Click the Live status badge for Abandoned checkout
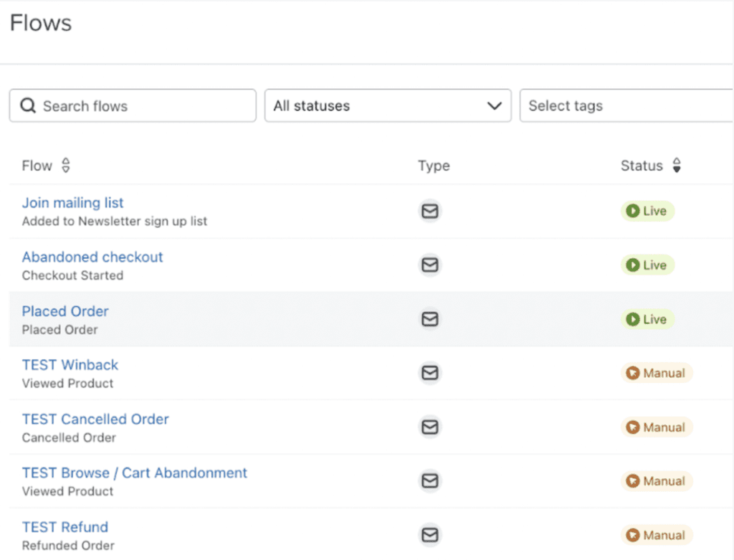This screenshot has height=560, width=734. click(x=647, y=265)
